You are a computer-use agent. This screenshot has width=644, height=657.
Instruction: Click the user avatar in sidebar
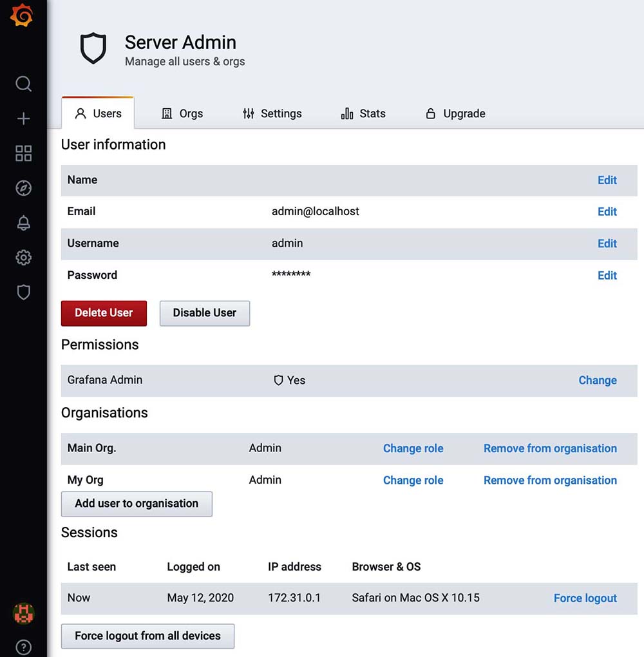coord(23,613)
